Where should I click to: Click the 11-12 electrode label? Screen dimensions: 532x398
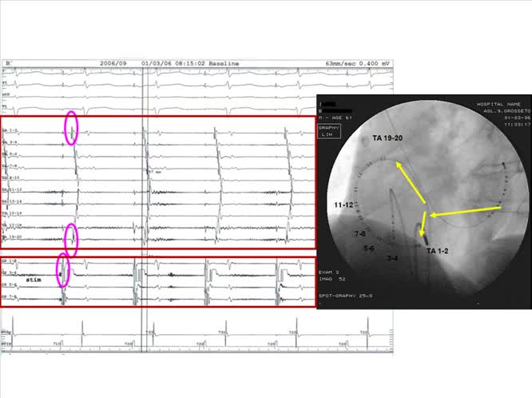point(344,205)
